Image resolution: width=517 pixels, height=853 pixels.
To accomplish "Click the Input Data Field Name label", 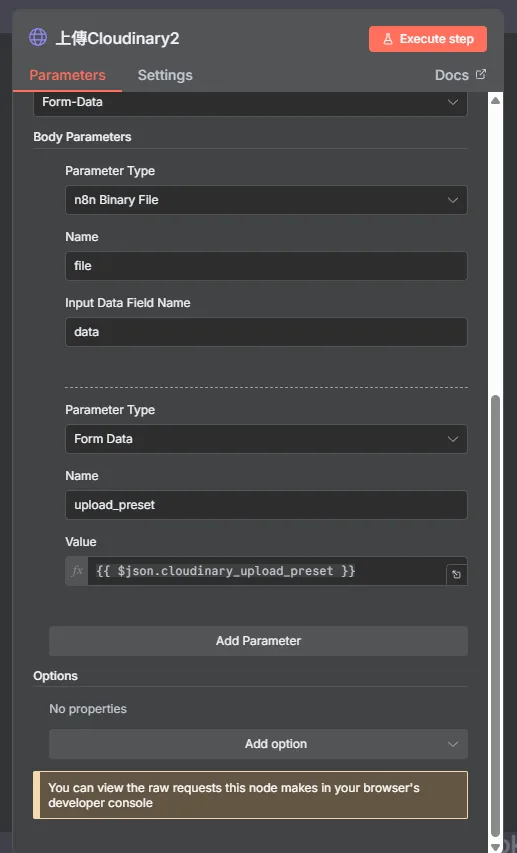I will coord(128,302).
